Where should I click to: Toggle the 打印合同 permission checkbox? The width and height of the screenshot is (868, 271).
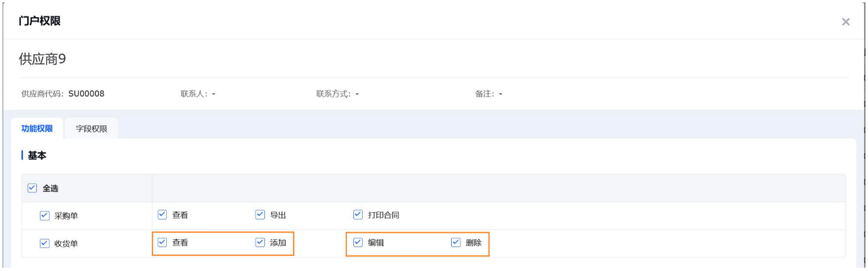[x=358, y=215]
